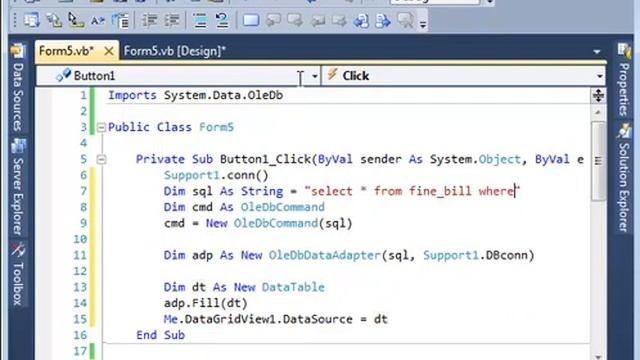Click 'adp.Fill(dt)' on line 14
The image size is (640, 360).
click(x=206, y=303)
